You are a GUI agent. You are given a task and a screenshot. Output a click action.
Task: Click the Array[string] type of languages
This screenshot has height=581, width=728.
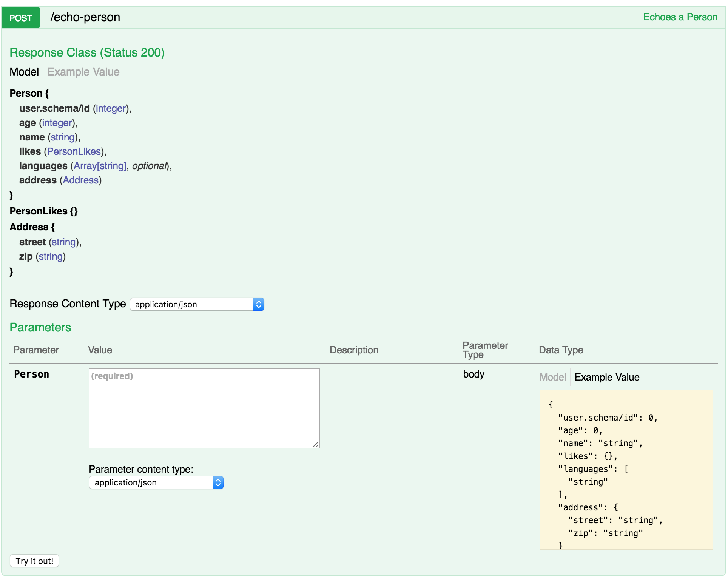(x=100, y=166)
